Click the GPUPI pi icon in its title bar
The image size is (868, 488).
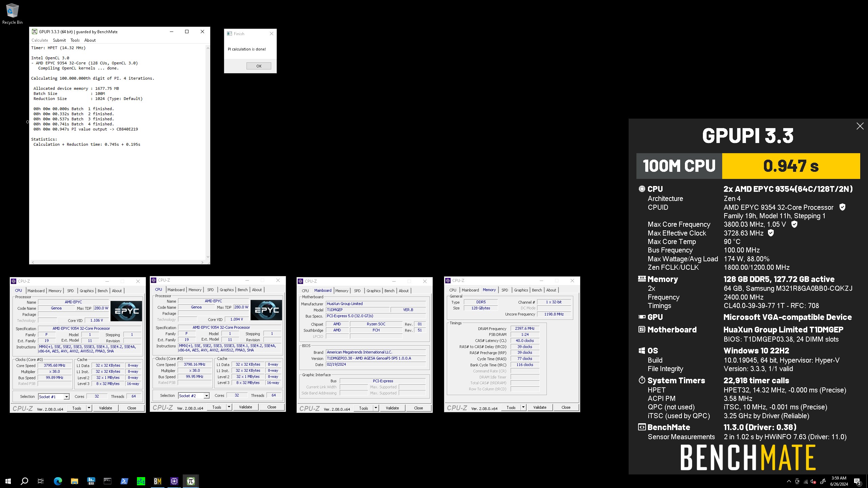click(x=35, y=32)
